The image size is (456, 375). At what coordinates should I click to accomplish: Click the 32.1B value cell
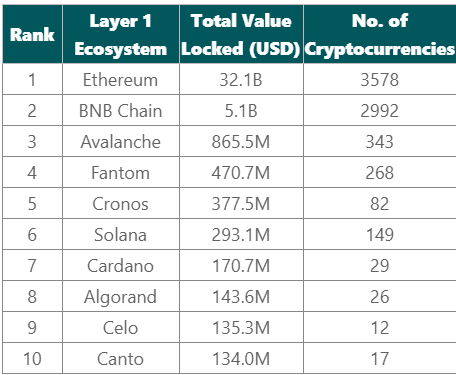(241, 79)
